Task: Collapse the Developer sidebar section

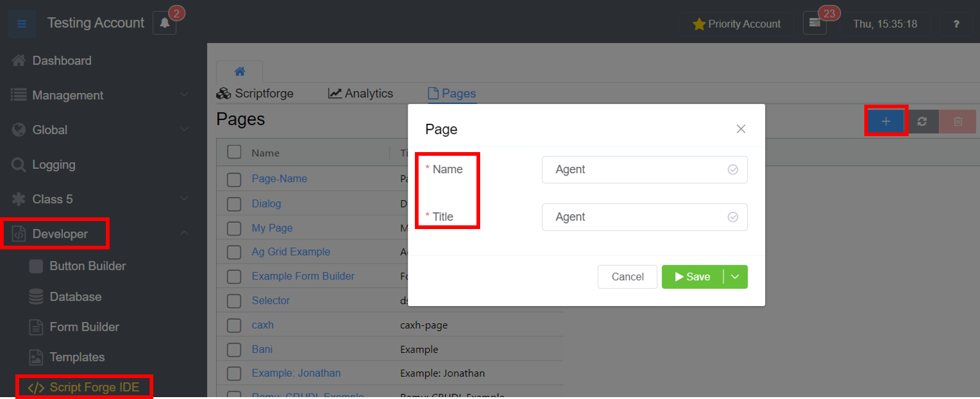Action: point(183,233)
